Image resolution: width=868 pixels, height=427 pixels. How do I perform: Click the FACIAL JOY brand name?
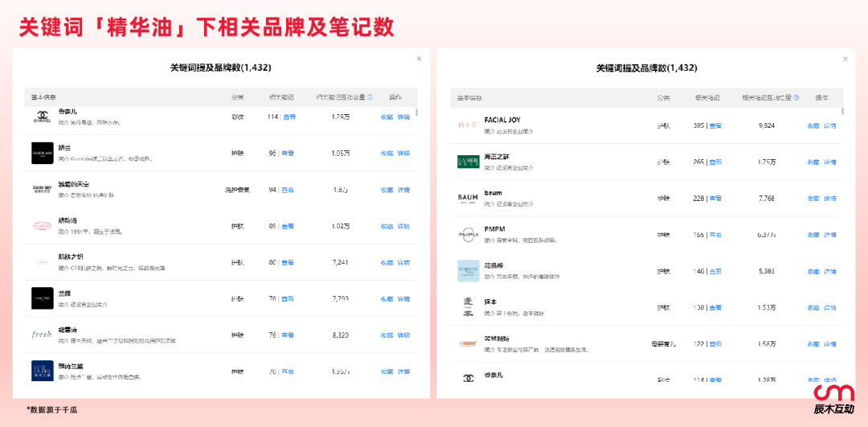coord(502,120)
